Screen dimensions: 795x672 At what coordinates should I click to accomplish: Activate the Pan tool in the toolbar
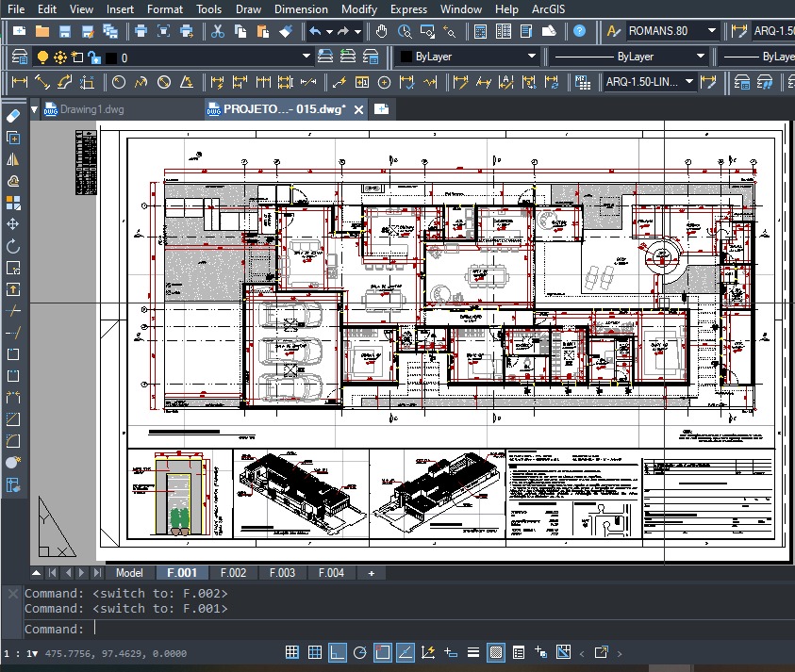[381, 29]
